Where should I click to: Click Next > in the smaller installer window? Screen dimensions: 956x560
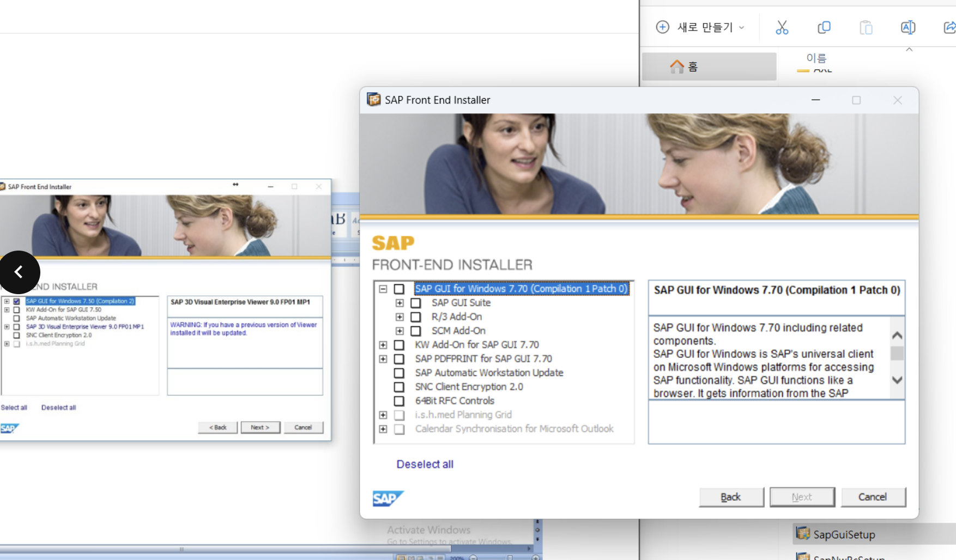260,428
